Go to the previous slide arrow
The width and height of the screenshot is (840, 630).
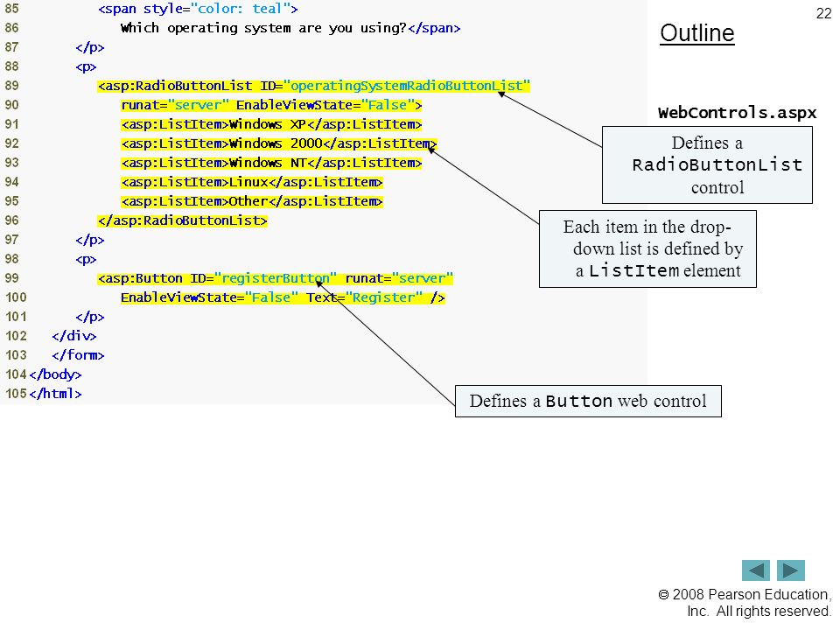(755, 570)
